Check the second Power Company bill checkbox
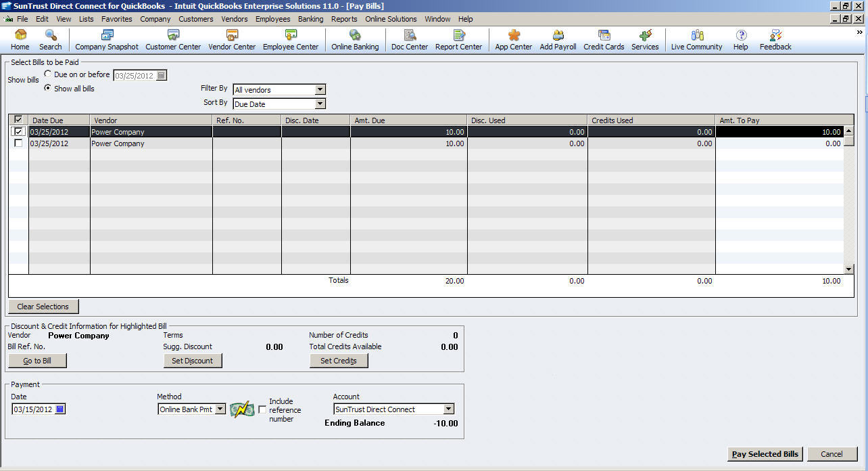 [18, 143]
